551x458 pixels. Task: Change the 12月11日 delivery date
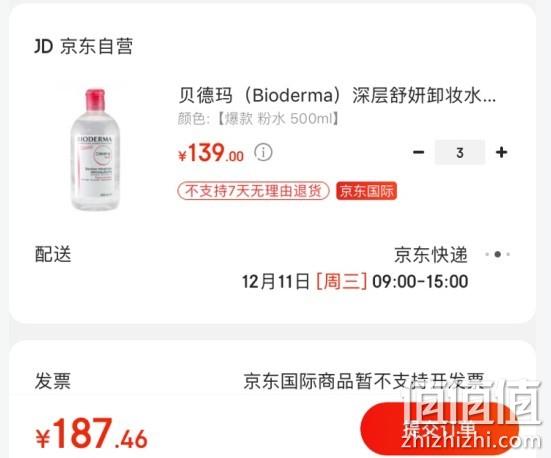click(276, 282)
